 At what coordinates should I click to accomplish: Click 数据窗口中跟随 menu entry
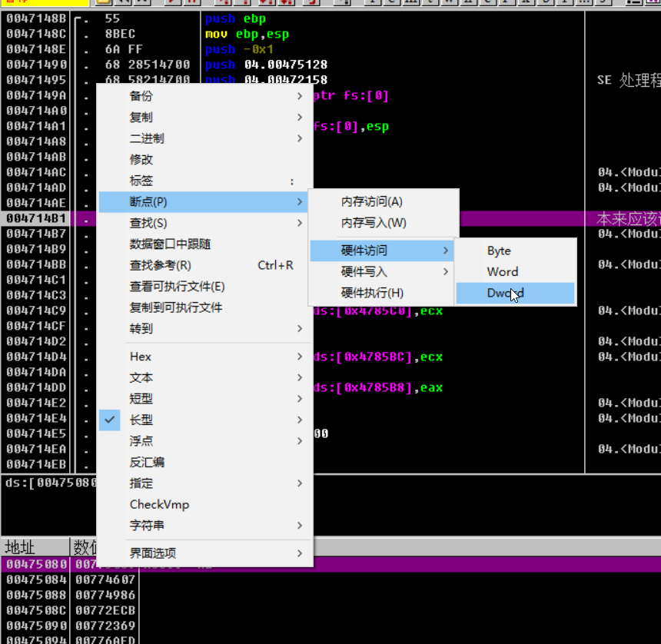coord(206,244)
